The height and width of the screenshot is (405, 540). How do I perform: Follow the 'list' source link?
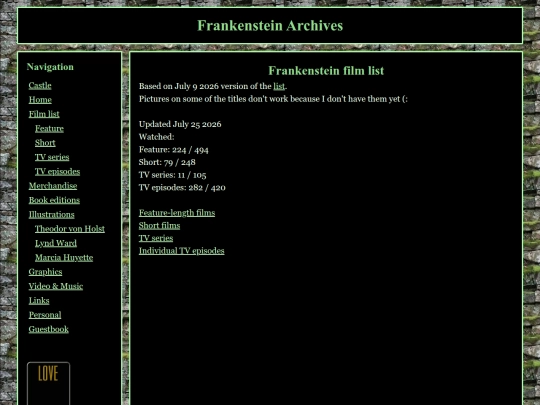tap(279, 86)
